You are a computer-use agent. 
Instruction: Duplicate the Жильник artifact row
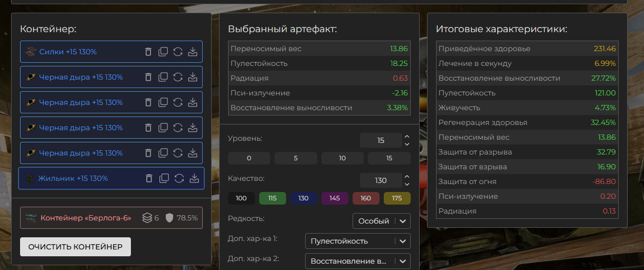pos(164,178)
